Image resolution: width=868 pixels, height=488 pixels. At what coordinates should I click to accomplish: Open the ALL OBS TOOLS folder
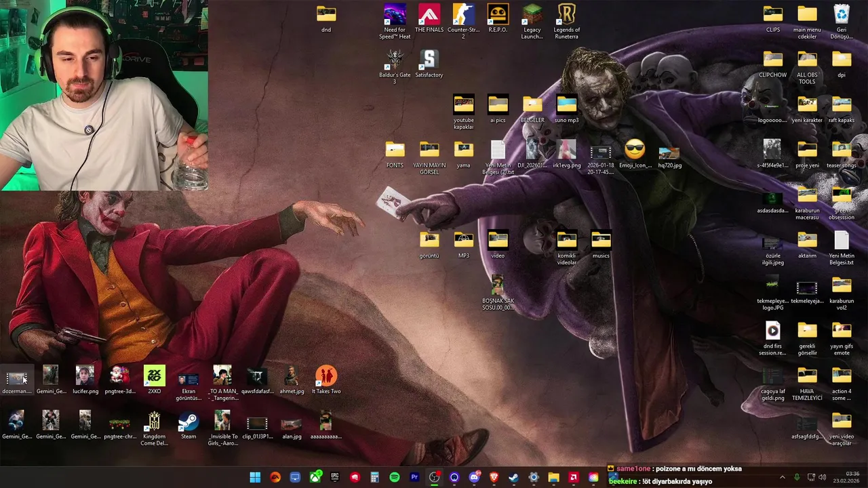click(807, 66)
